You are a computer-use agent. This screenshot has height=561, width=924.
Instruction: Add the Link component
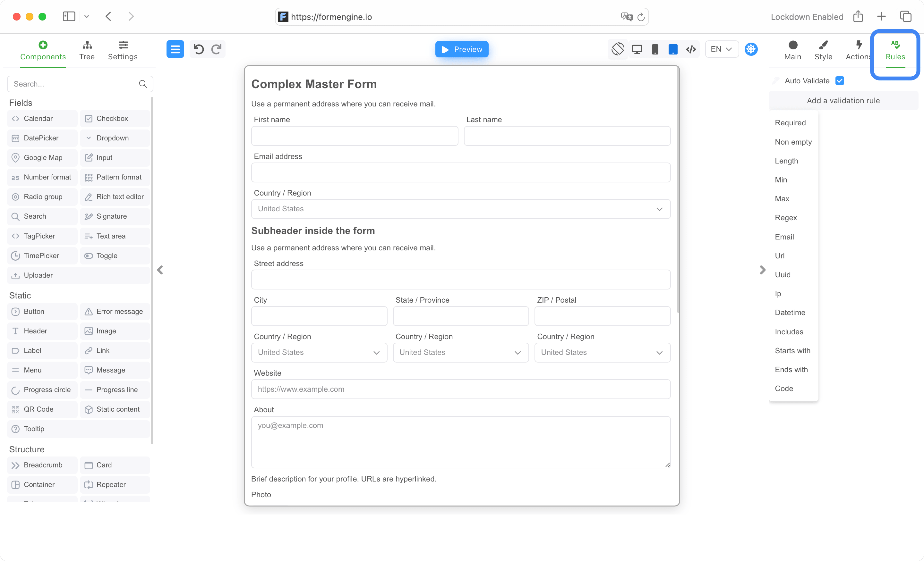click(115, 350)
